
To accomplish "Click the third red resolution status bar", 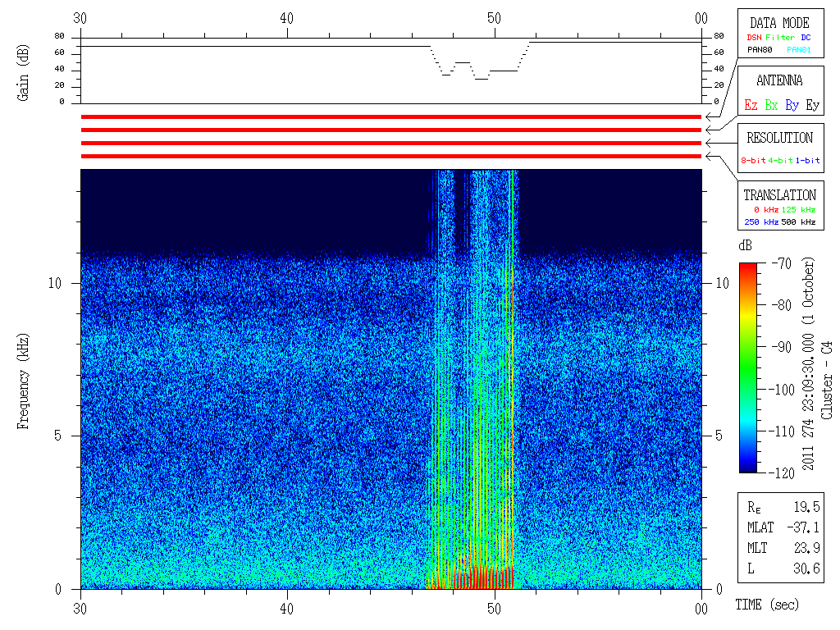I will tap(391, 143).
